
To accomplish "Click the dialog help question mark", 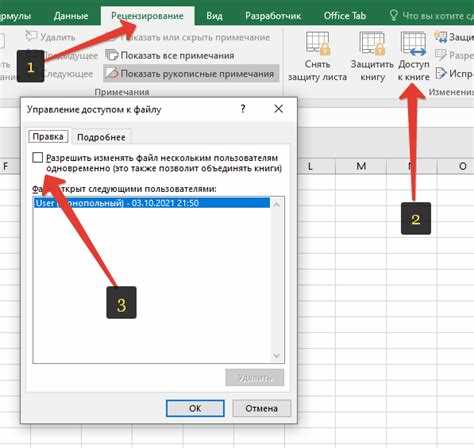I will click(x=243, y=109).
